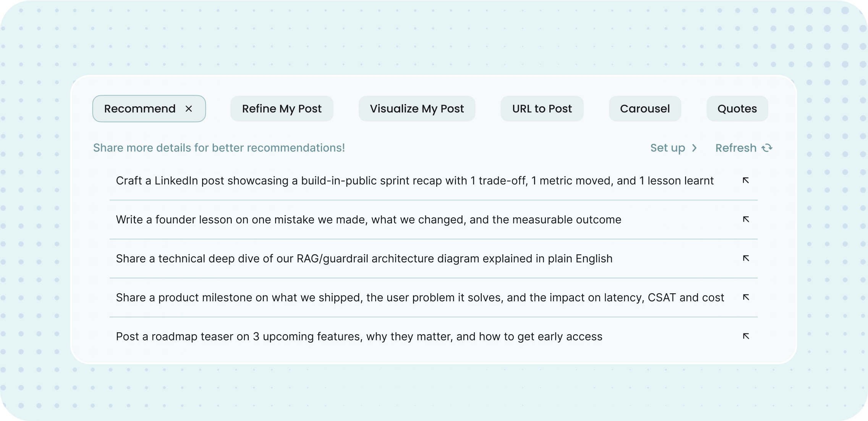The height and width of the screenshot is (421, 868).
Task: Click arrow icon beside sprint recap suggestion
Action: click(746, 180)
